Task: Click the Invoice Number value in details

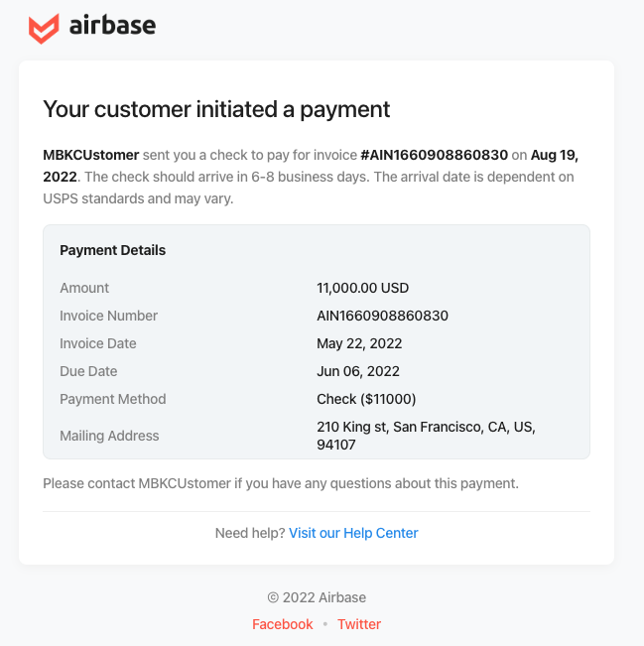Action: point(382,316)
